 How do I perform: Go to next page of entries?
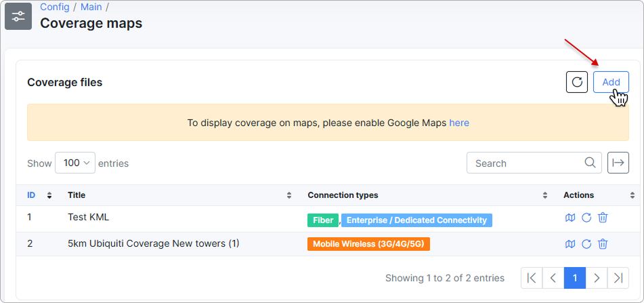pyautogui.click(x=597, y=278)
